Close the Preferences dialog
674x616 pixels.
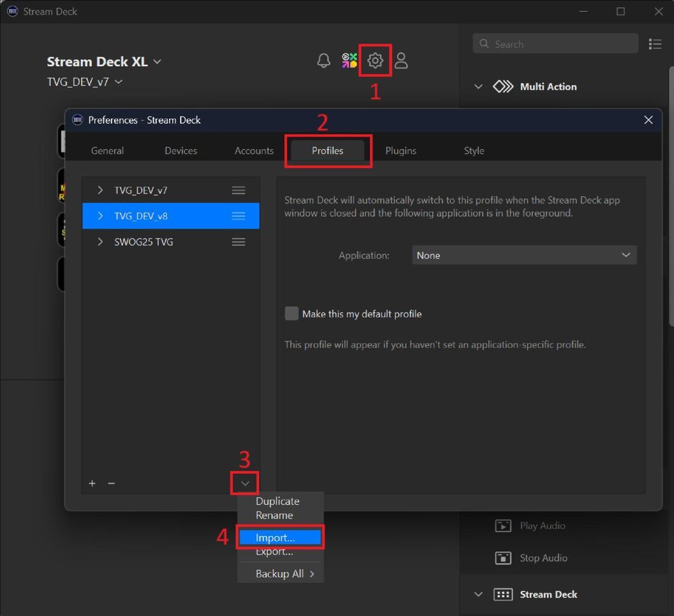pos(648,120)
